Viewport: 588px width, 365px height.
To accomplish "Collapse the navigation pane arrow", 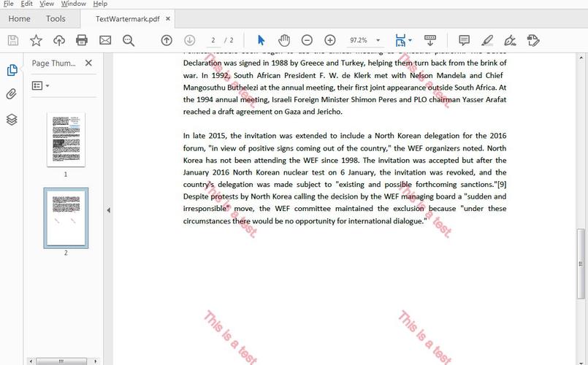I will pyautogui.click(x=108, y=210).
